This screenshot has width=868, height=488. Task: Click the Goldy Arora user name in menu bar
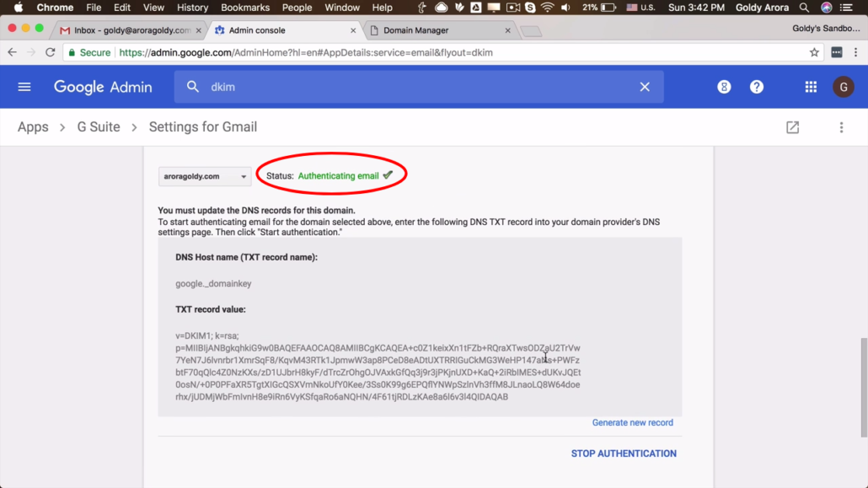tap(763, 8)
